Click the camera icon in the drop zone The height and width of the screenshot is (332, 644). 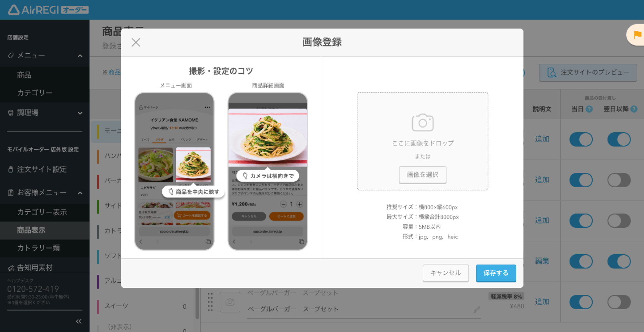coord(423,122)
